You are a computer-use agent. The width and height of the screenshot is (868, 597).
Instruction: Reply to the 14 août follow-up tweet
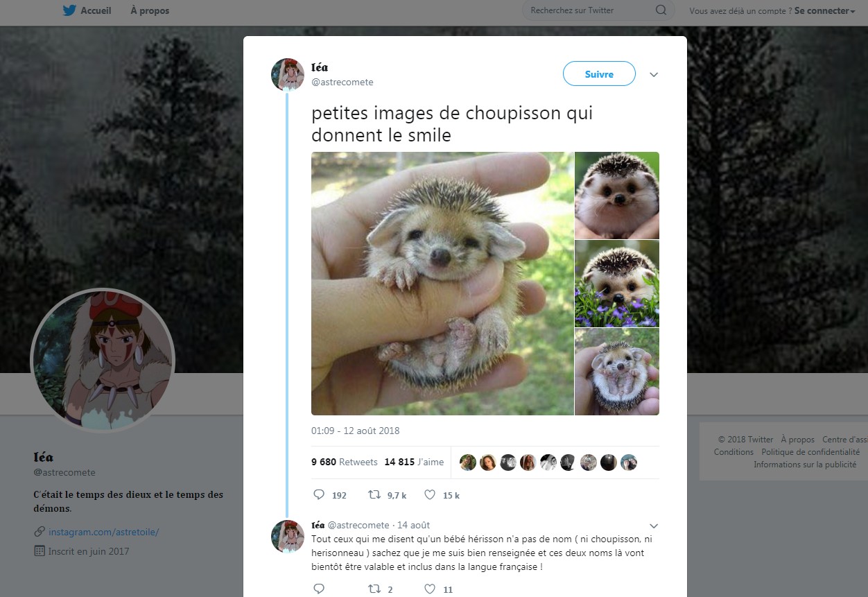coord(319,589)
